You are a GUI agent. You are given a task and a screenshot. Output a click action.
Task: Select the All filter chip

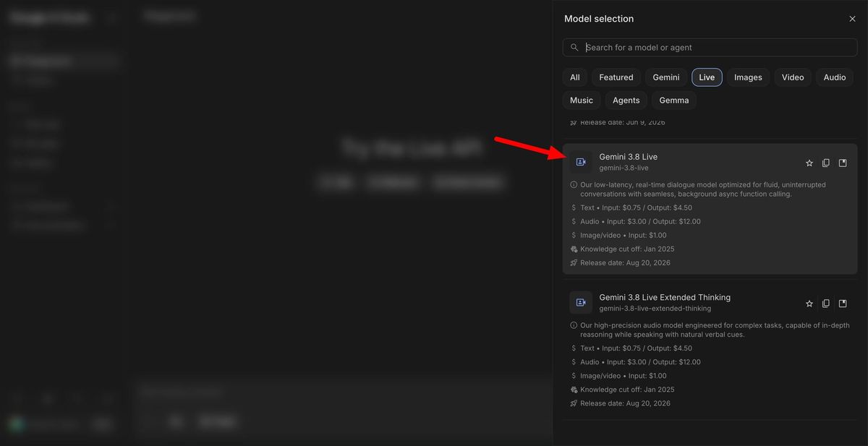tap(574, 77)
